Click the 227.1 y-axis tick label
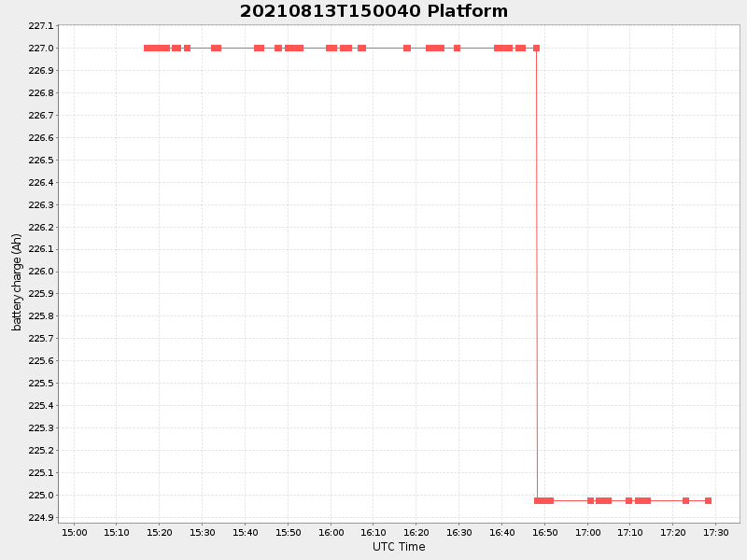This screenshot has width=747, height=560. point(41,26)
